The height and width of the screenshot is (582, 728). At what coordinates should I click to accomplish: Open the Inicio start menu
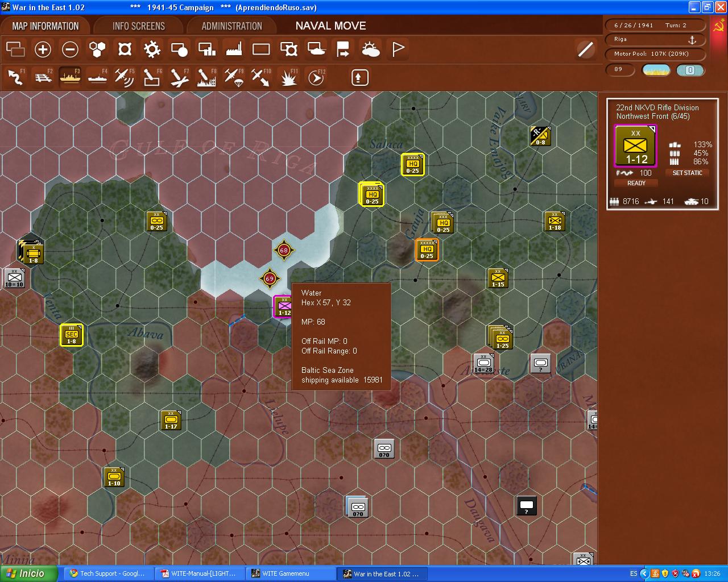click(29, 573)
